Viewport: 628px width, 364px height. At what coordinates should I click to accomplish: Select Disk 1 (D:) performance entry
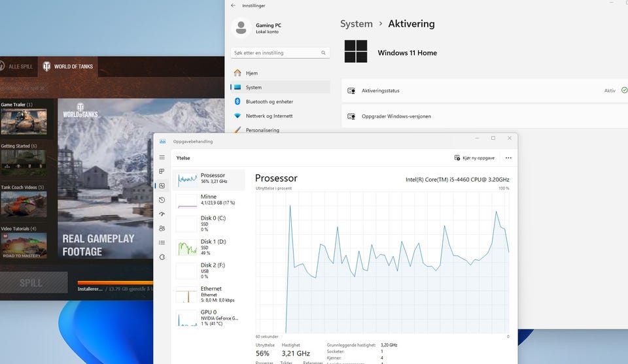tap(209, 248)
